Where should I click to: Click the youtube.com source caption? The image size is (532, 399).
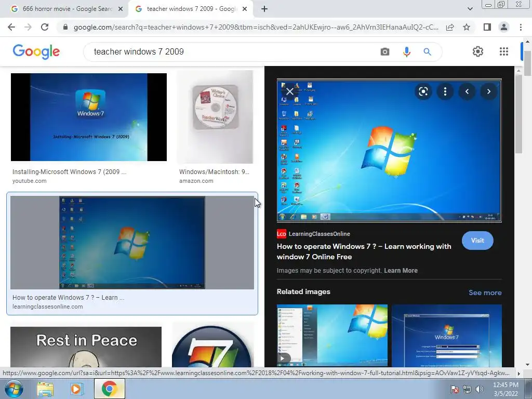click(x=30, y=181)
